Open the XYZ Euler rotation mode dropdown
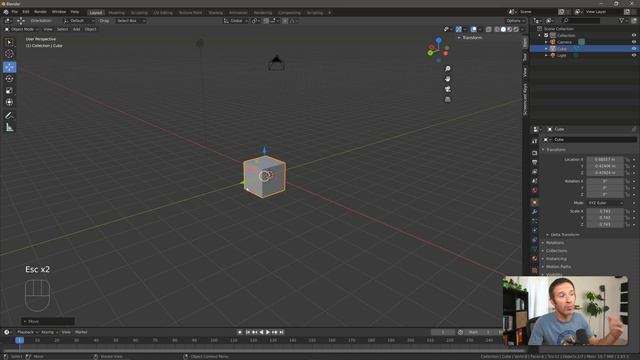 (605, 203)
